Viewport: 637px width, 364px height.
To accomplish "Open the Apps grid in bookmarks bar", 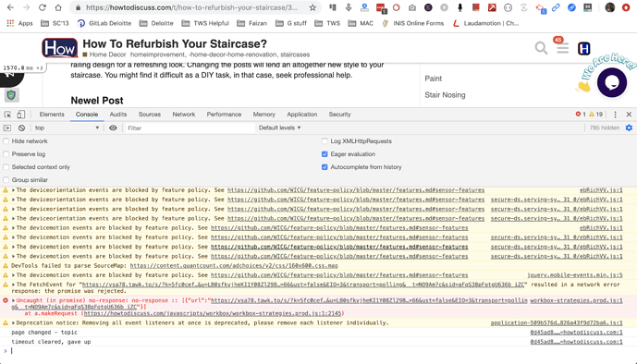I will [19, 23].
